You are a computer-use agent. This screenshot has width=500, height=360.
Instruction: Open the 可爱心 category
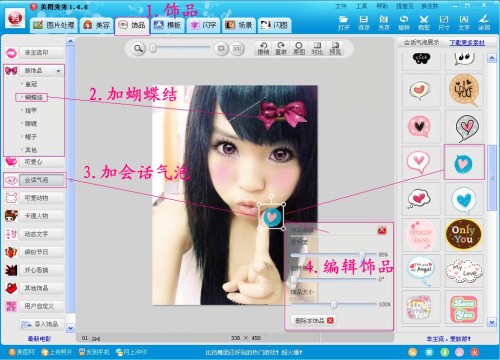[x=34, y=162]
